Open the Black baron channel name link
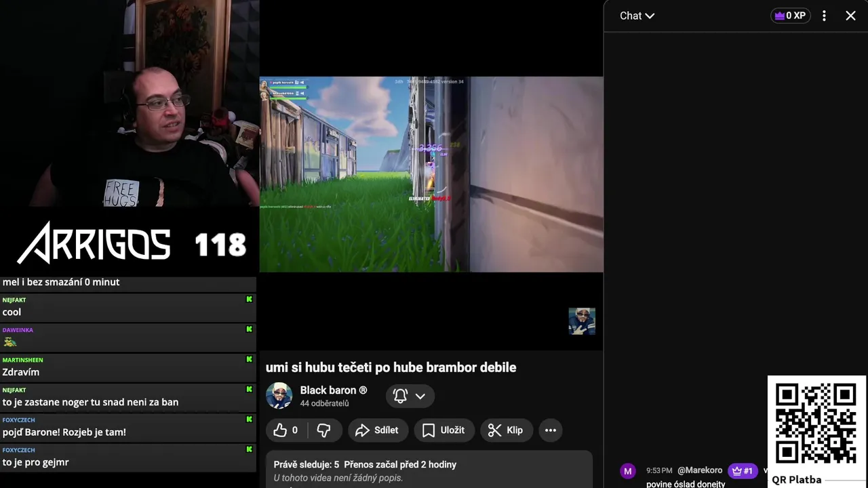This screenshot has height=488, width=868. 333,390
